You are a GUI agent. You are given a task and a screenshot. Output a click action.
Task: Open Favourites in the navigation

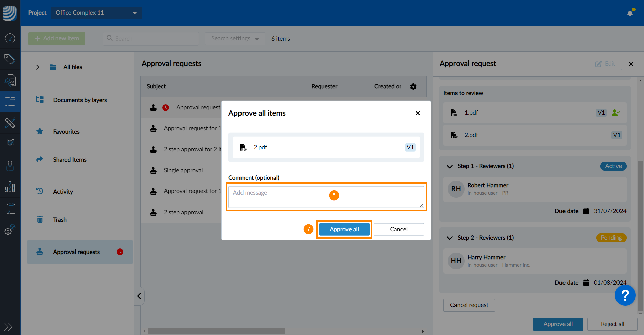click(66, 132)
